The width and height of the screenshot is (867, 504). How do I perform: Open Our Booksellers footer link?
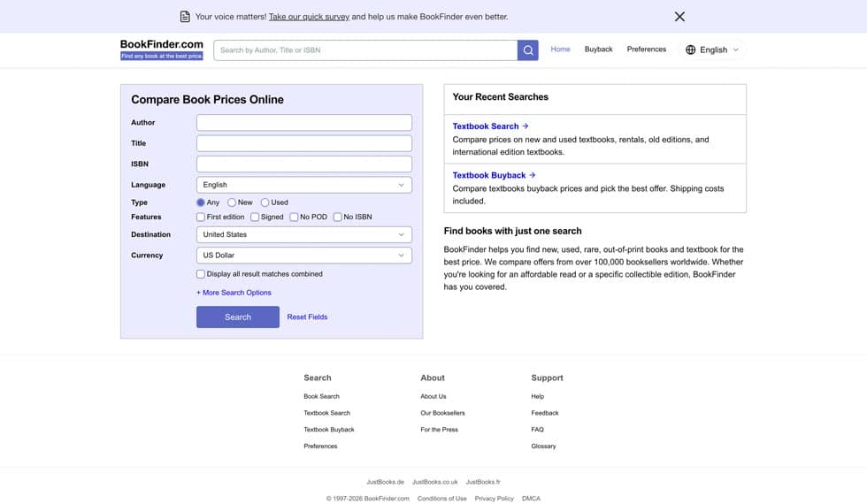pos(442,414)
